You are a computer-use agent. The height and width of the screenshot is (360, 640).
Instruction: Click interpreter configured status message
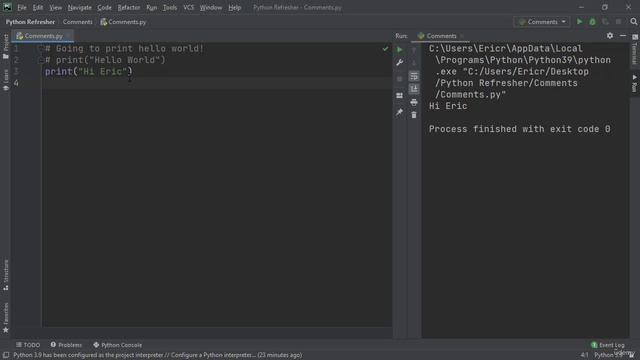(x=158, y=355)
